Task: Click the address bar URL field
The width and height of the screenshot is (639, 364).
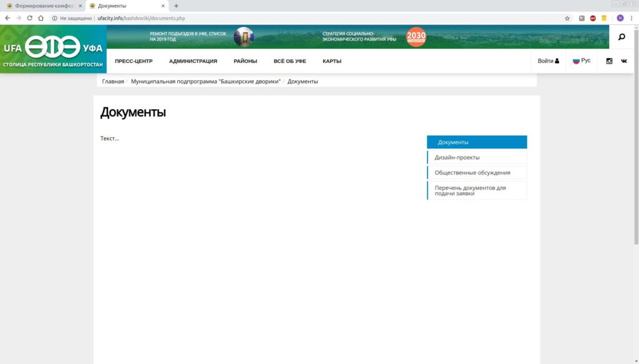Action: pos(312,18)
